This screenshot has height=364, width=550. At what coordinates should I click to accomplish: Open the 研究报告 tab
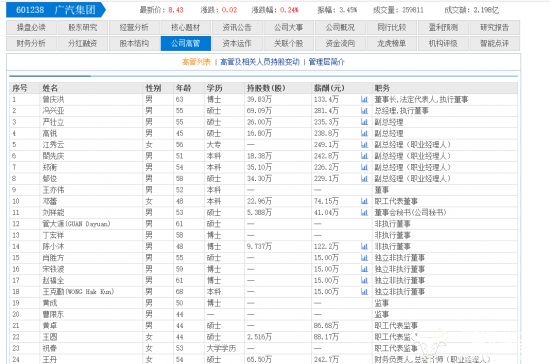(x=495, y=27)
